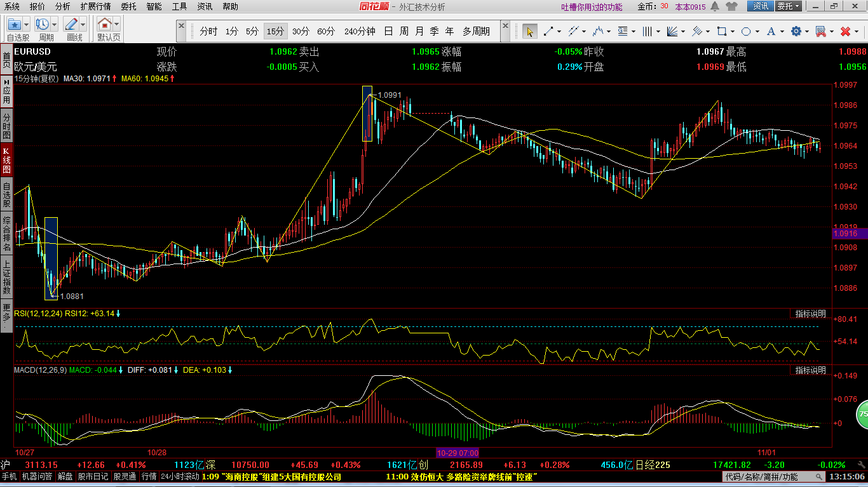Open the 系统 menu
This screenshot has width=868, height=487.
pos(11,6)
